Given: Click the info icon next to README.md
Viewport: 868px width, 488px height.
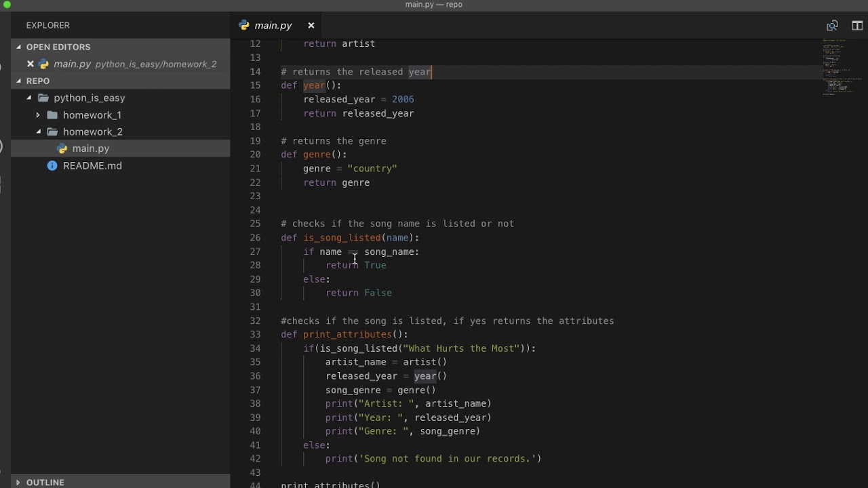Looking at the screenshot, I should tap(52, 165).
